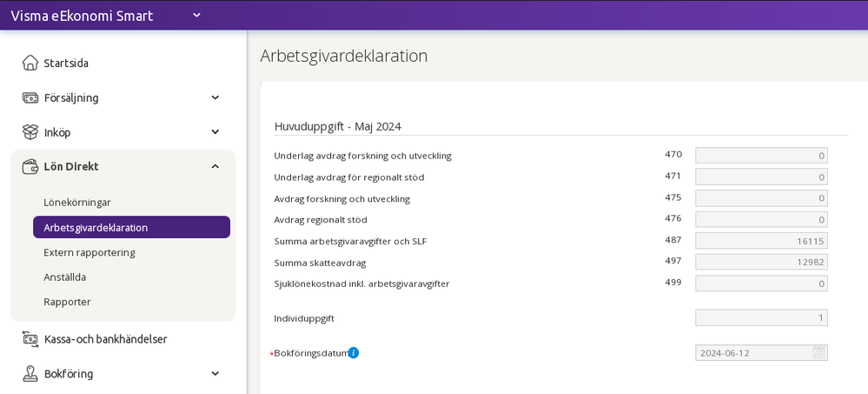Click the code number 497
The height and width of the screenshot is (394, 868).
[673, 260]
